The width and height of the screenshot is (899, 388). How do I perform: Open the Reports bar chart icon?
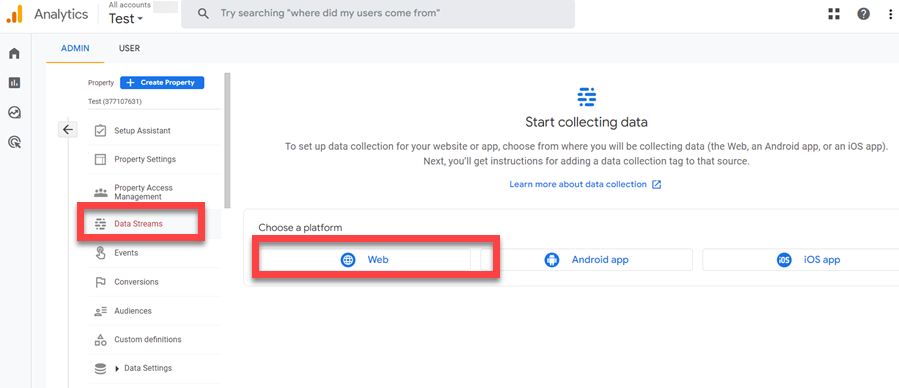coord(14,83)
